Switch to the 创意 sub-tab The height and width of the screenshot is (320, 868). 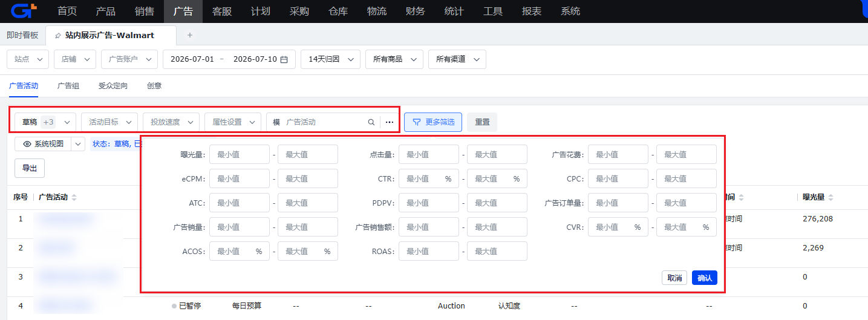click(x=154, y=86)
